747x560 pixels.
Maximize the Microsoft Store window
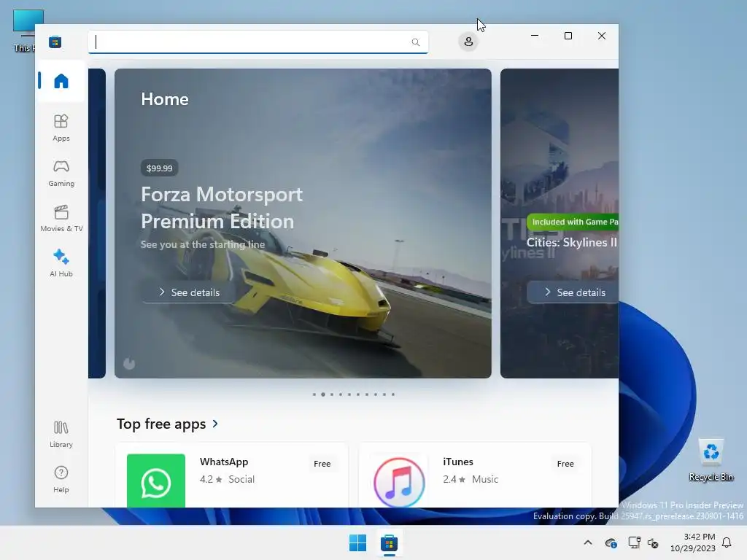pos(568,36)
